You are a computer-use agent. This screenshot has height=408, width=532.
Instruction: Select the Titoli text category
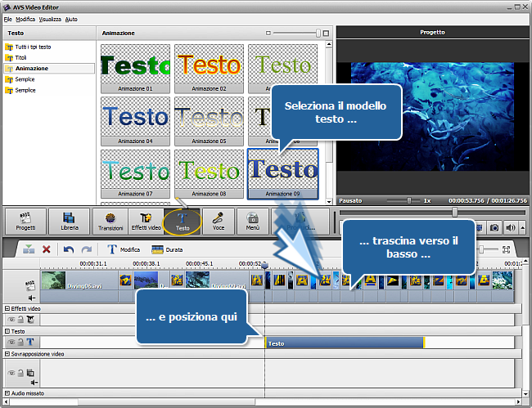(x=21, y=58)
